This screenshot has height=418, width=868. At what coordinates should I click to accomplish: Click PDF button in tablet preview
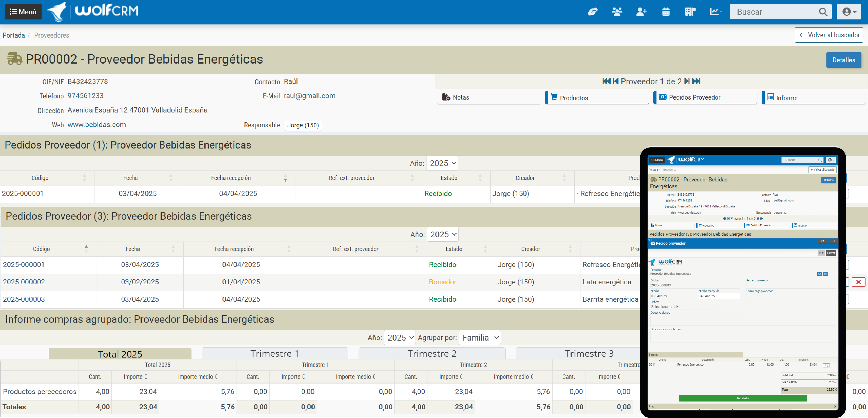pos(821,253)
